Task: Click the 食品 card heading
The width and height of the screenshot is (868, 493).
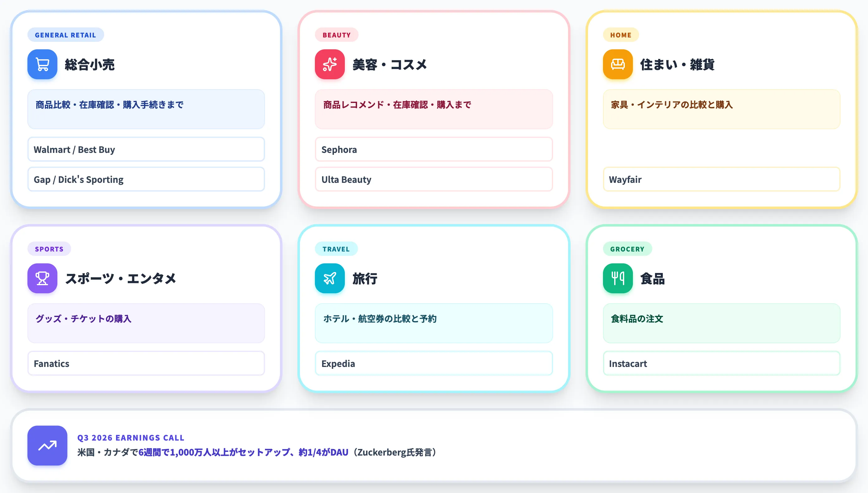Action: point(653,278)
